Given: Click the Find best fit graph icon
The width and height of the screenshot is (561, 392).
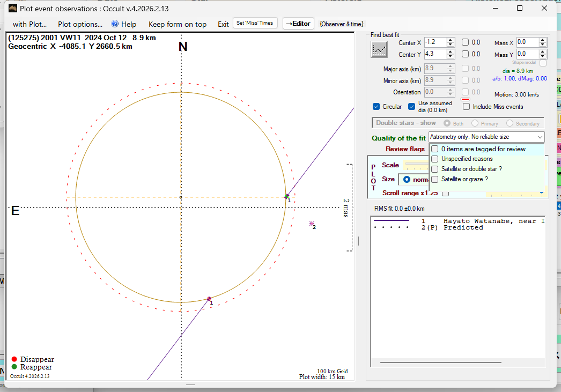Looking at the screenshot, I should pyautogui.click(x=379, y=49).
